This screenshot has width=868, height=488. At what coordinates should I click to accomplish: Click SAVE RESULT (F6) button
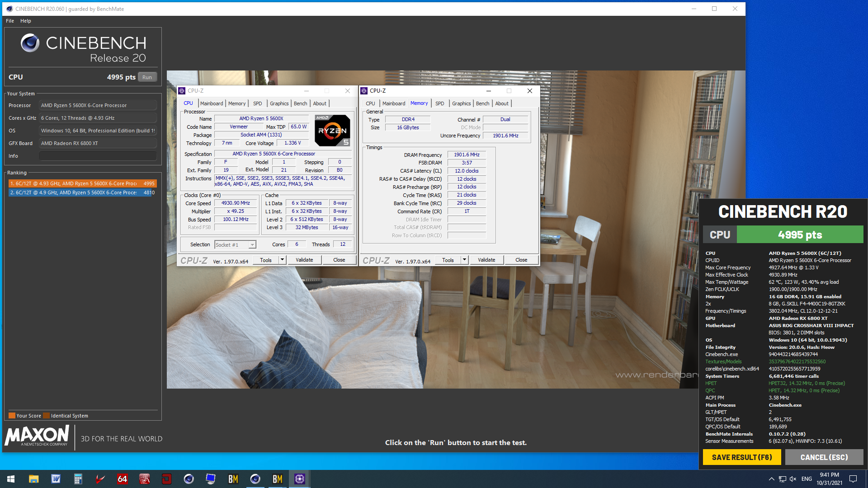coord(742,457)
